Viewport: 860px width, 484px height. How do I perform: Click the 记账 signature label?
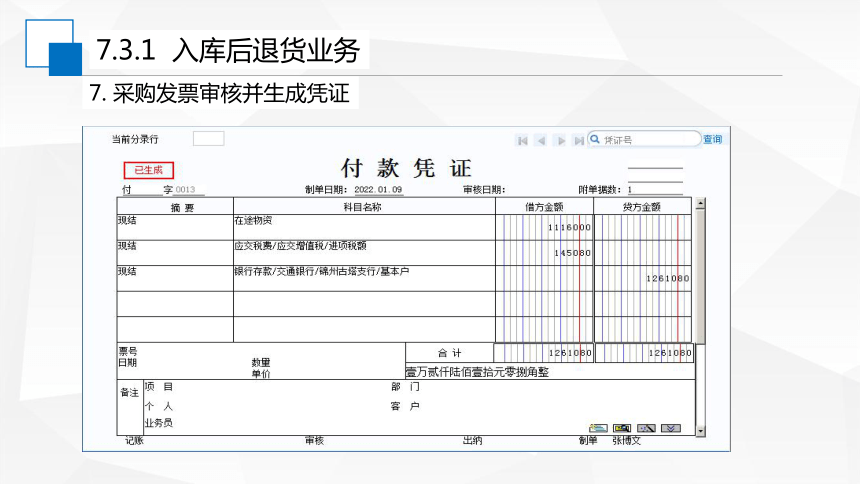pyautogui.click(x=134, y=440)
